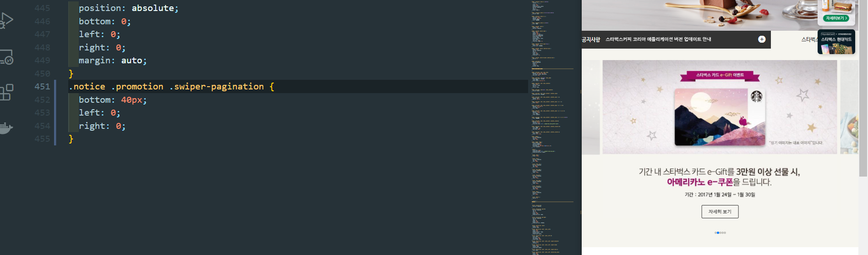
Task: Click line number 450 in gutter
Action: coord(42,73)
